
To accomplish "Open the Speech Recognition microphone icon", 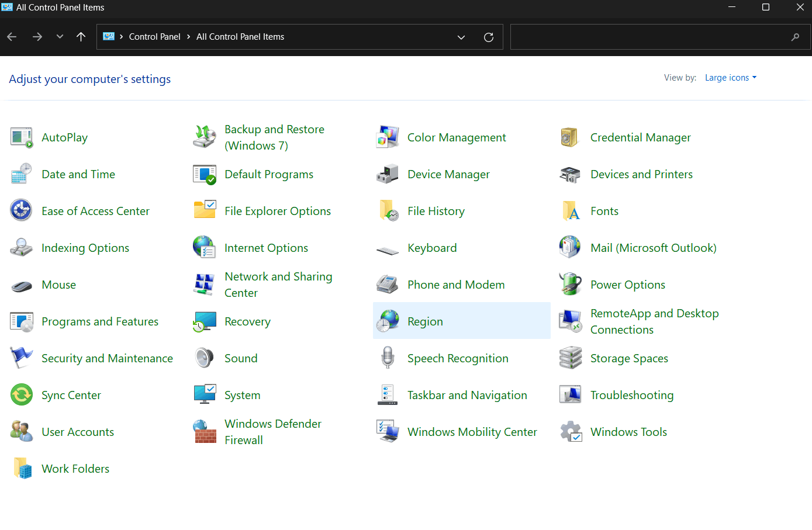I will [x=388, y=358].
